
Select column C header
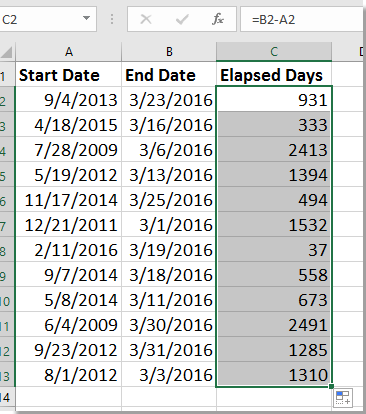[x=274, y=52]
